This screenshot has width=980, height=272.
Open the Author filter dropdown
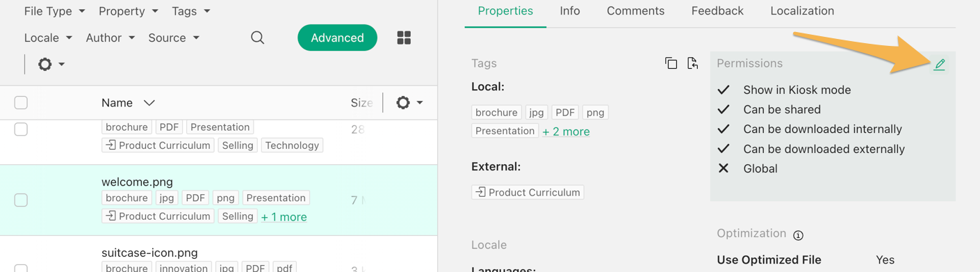(111, 38)
